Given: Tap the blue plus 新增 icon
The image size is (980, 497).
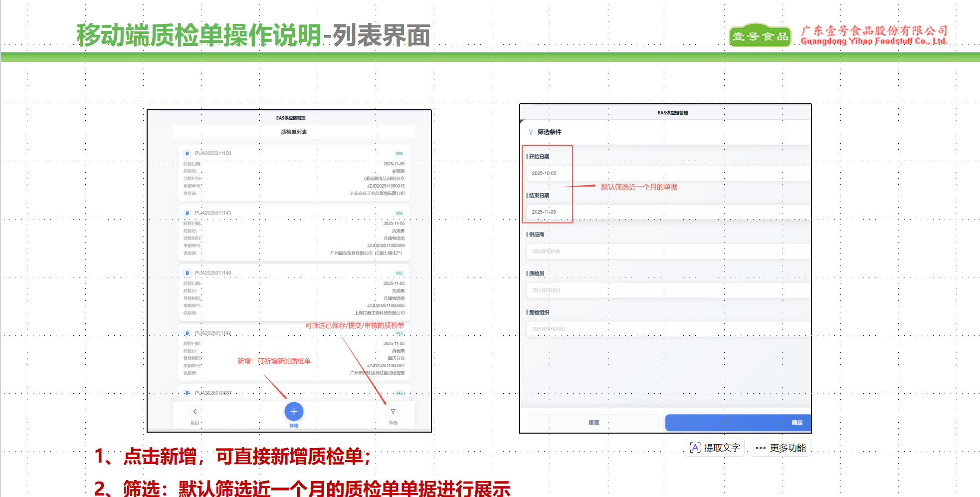Looking at the screenshot, I should (x=294, y=412).
